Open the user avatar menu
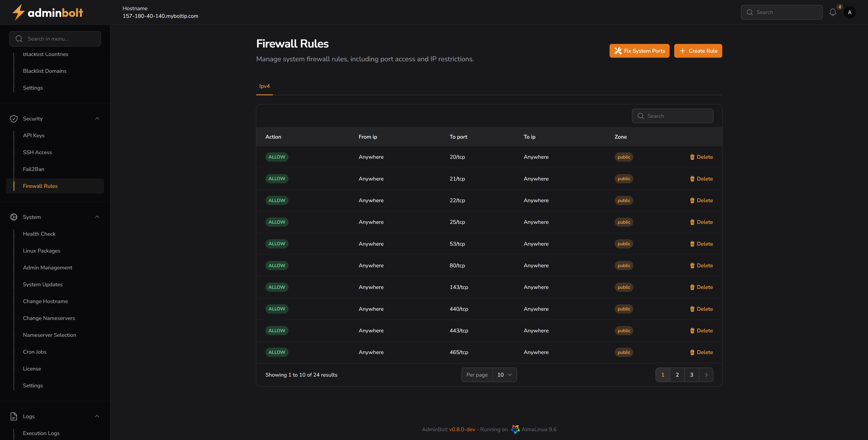Image resolution: width=868 pixels, height=440 pixels. pos(850,12)
